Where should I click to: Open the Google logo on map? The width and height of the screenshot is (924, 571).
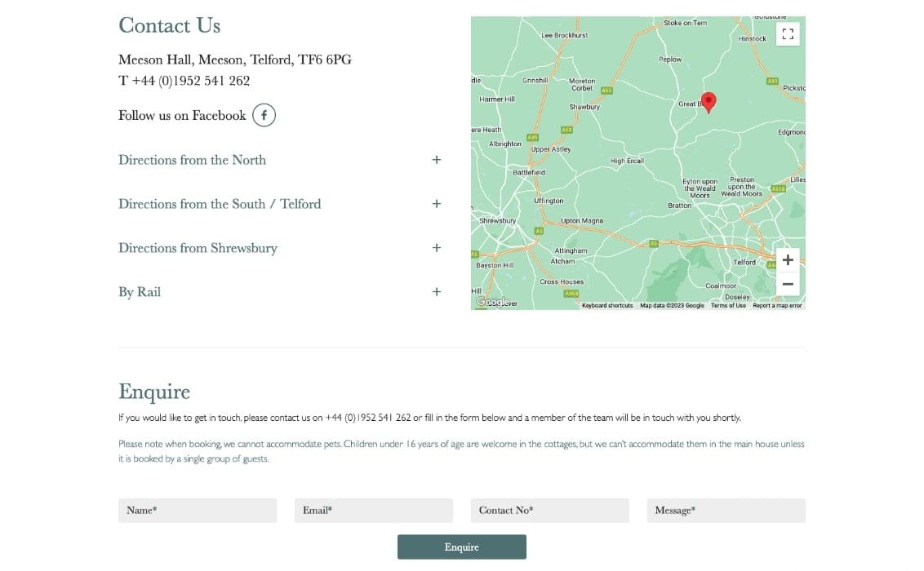coord(493,302)
